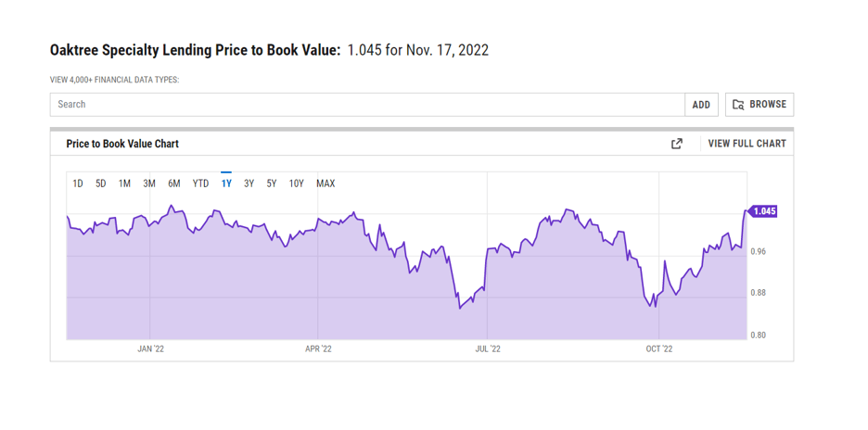The image size is (868, 430).
Task: Pick the 6M range option
Action: pyautogui.click(x=174, y=183)
